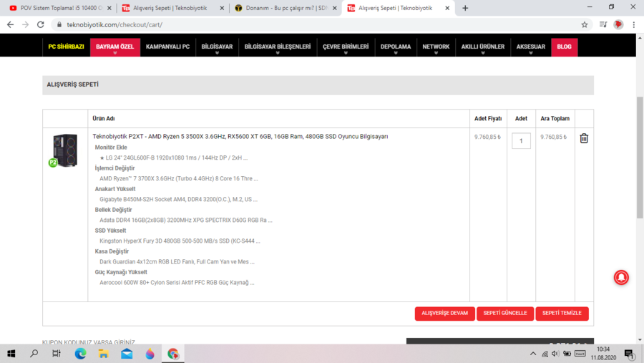Bookmark this page with star icon
The height and width of the screenshot is (363, 644).
tap(585, 24)
